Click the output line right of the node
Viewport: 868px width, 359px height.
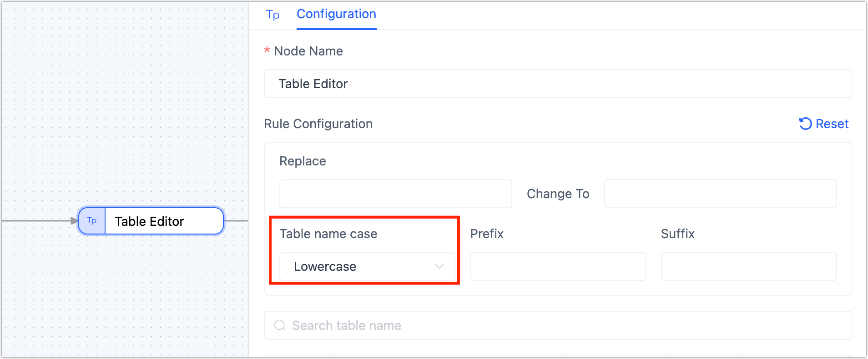237,221
